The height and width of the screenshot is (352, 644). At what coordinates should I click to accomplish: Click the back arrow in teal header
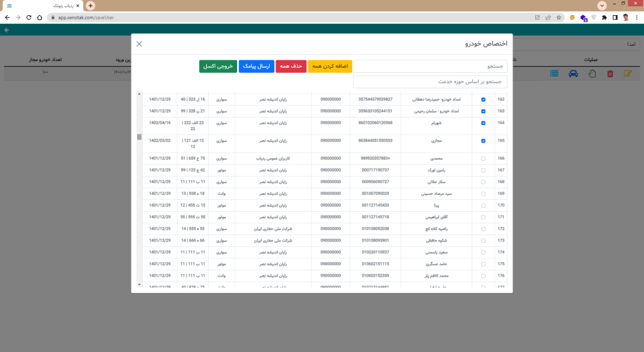click(6, 30)
